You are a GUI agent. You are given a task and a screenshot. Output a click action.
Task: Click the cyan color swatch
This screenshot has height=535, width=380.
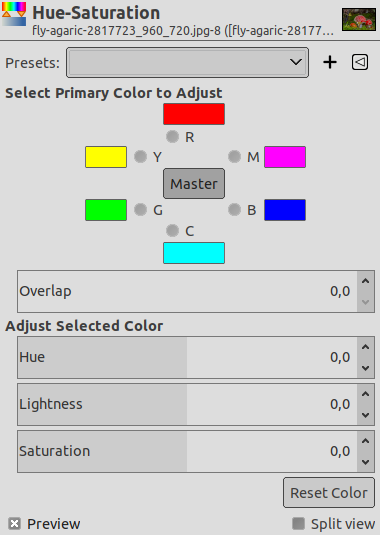[194, 253]
